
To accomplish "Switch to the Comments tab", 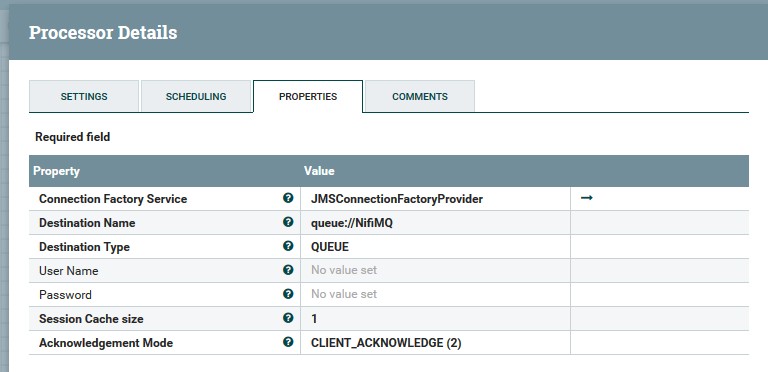I will pos(420,96).
